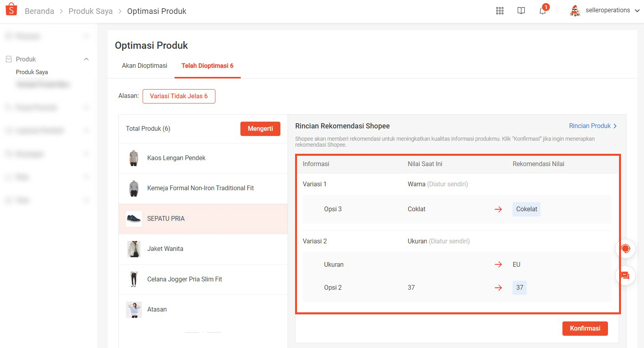Open the seller education book icon
Screen dimensions: 644x348
[x=521, y=11]
